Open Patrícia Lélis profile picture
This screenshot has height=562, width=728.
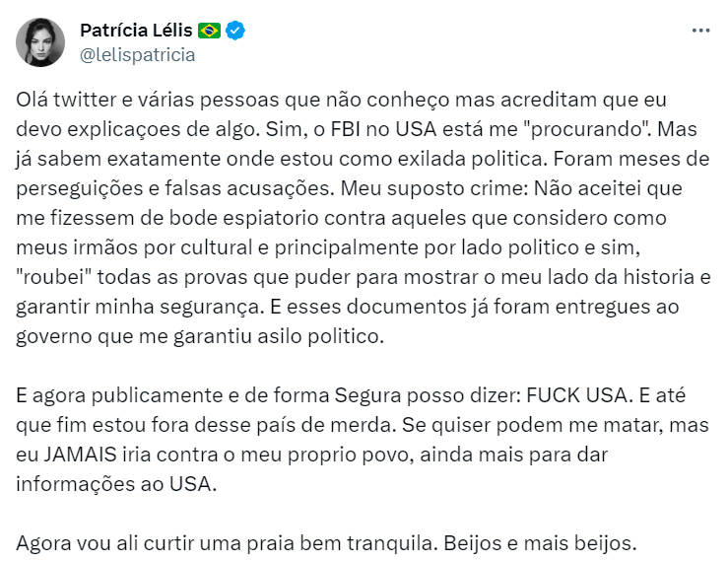click(x=40, y=42)
